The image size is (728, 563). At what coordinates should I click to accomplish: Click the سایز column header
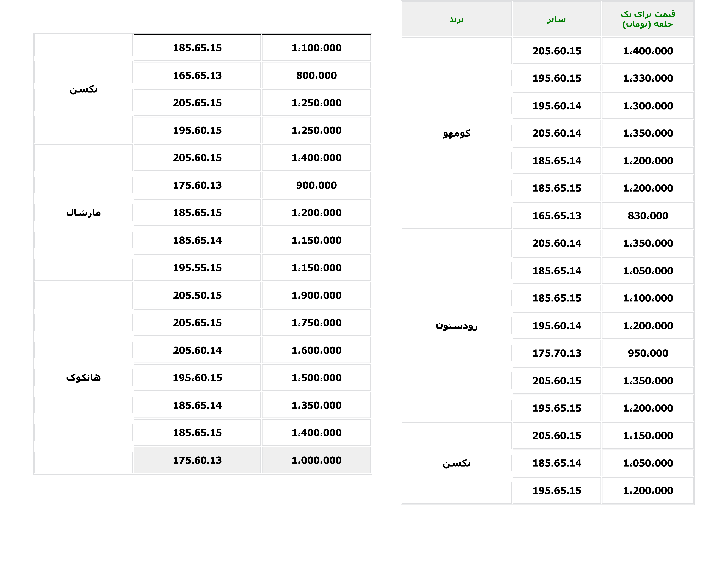click(557, 19)
